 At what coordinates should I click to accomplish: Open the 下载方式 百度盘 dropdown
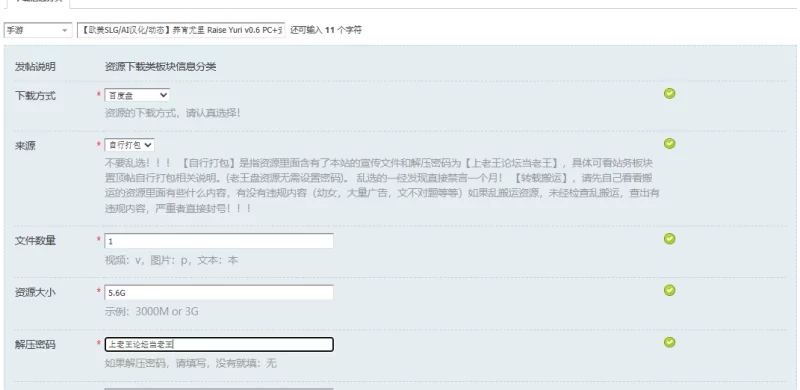pos(137,95)
